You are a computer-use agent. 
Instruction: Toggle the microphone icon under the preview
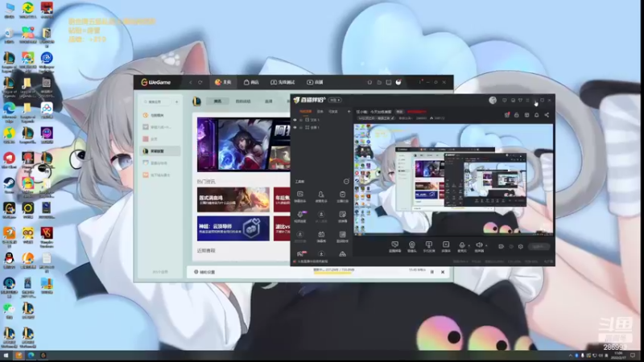462,246
